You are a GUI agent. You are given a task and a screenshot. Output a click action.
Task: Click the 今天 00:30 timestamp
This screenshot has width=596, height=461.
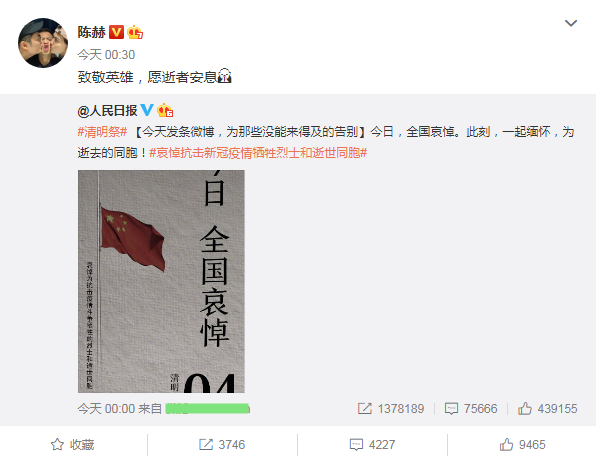[106, 55]
